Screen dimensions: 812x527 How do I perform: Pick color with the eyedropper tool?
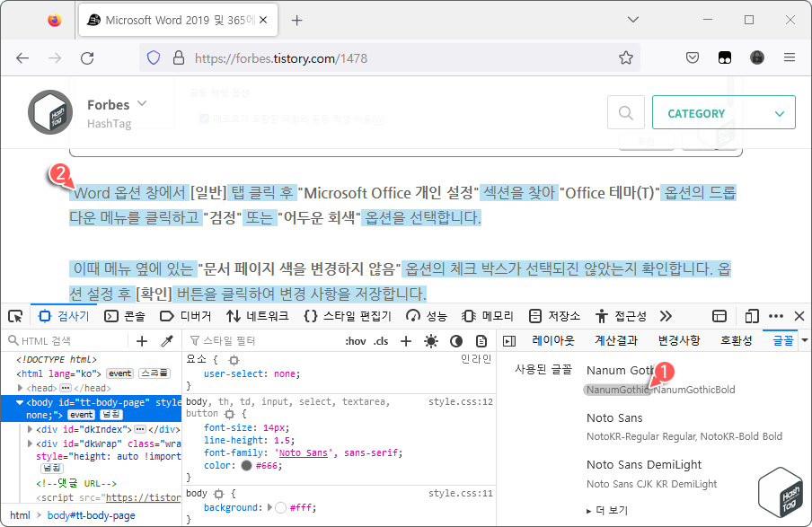pos(167,340)
